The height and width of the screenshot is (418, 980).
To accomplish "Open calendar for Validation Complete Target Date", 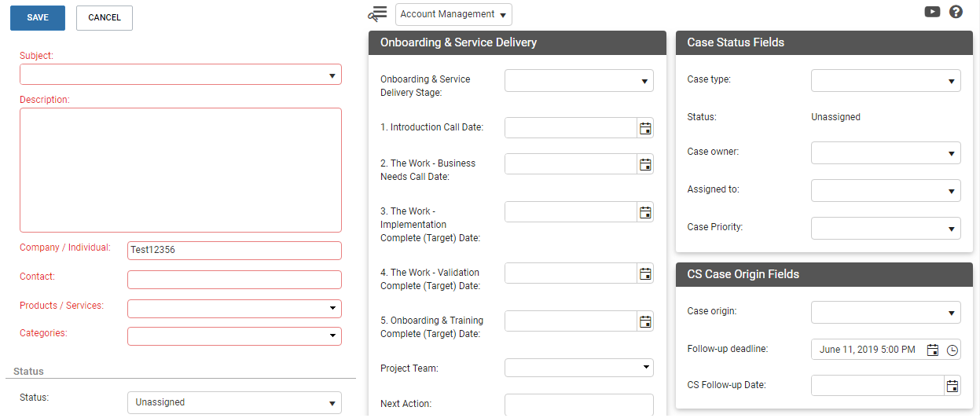I will (645, 273).
